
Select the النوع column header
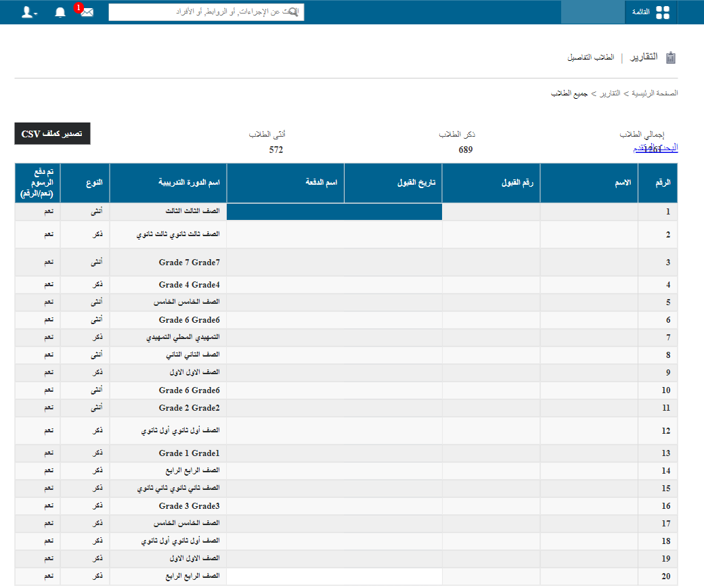(85, 183)
